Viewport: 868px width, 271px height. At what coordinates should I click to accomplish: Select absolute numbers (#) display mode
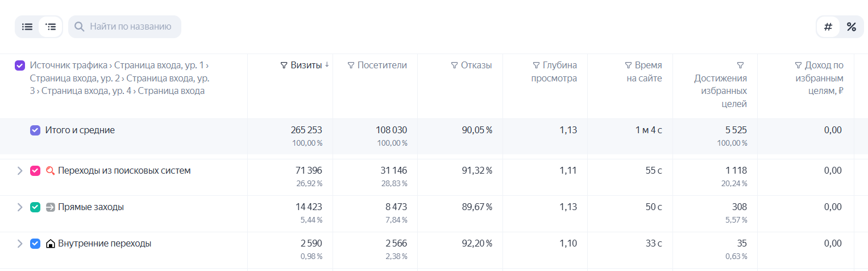[828, 27]
